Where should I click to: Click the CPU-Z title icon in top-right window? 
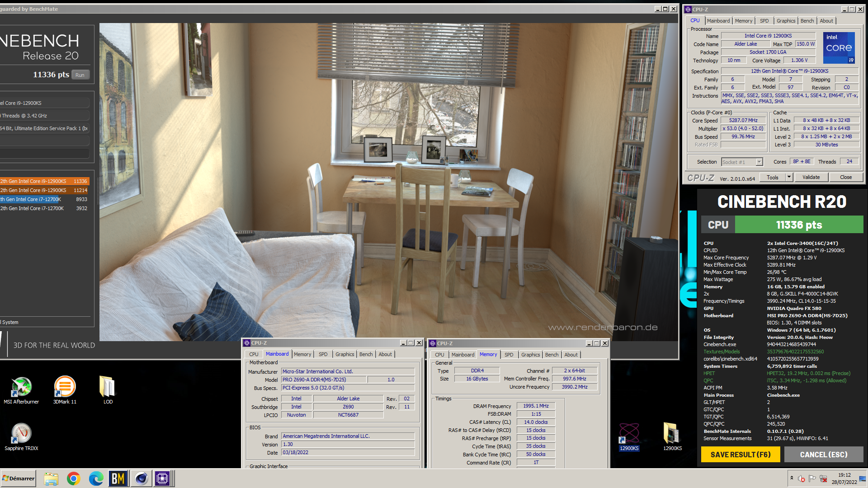pyautogui.click(x=688, y=9)
